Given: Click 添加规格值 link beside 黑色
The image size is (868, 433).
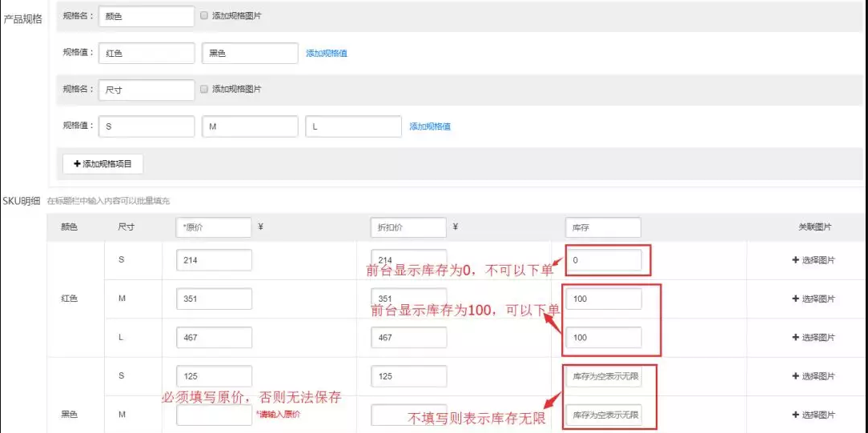Looking at the screenshot, I should pos(326,54).
